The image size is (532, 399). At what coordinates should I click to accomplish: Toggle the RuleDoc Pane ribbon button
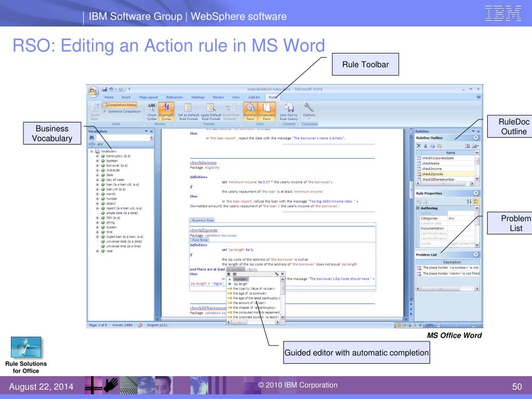click(250, 111)
